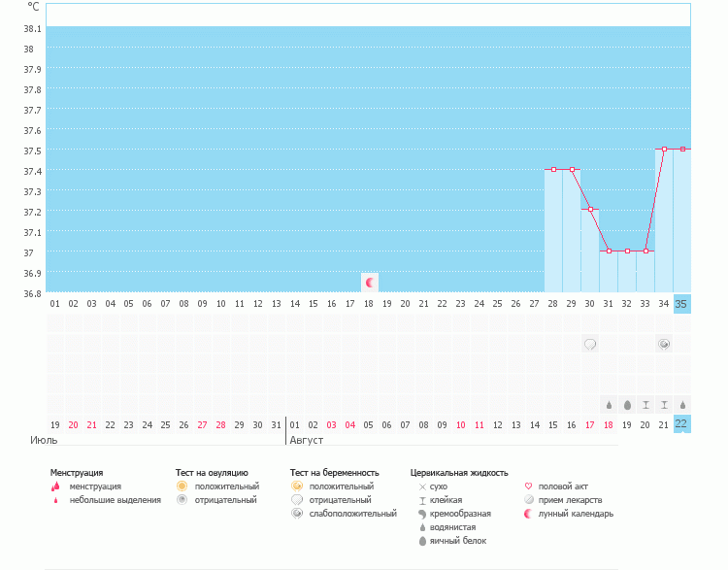Select the highlighted date 22 in August row

click(x=682, y=424)
